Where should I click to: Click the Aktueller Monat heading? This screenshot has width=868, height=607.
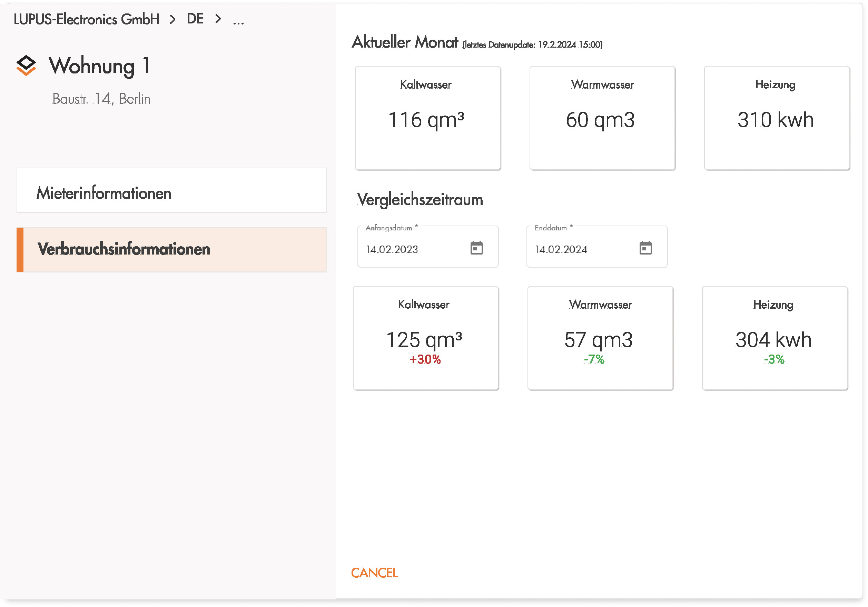pos(405,42)
